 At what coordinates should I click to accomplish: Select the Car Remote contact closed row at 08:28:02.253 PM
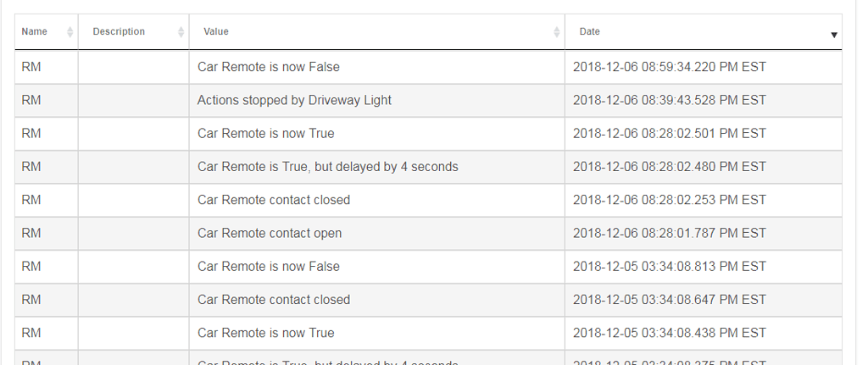tap(428, 200)
